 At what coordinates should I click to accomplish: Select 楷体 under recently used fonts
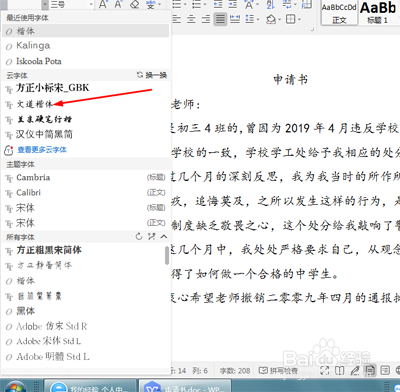(x=85, y=31)
